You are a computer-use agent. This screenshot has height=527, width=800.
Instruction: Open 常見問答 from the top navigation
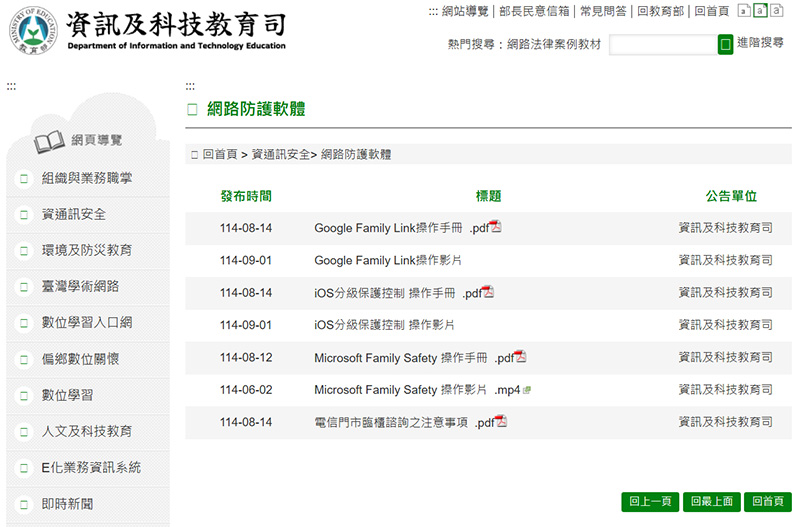click(x=605, y=11)
